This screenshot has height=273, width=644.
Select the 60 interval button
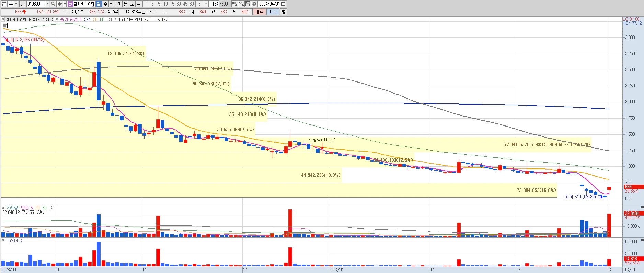point(192,4)
